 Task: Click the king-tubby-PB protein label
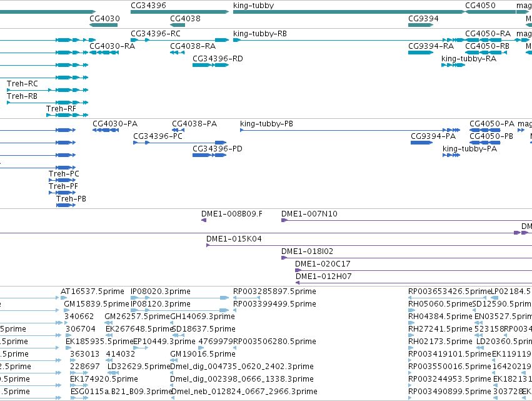[266, 124]
